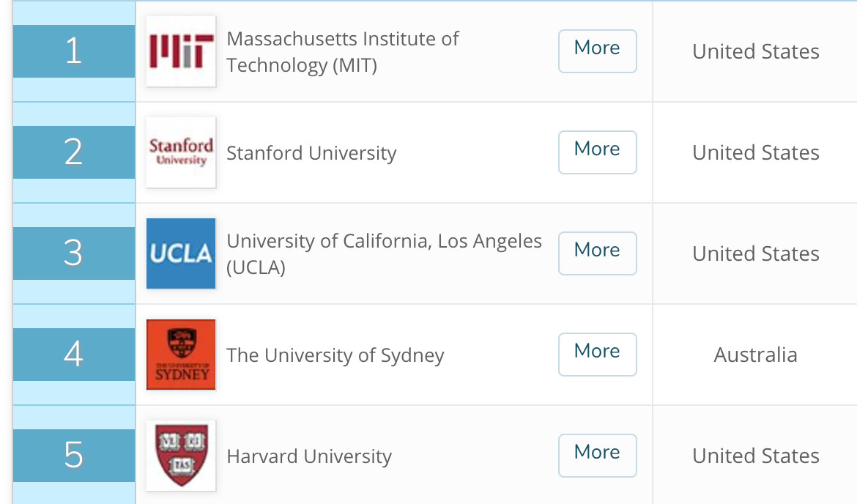The height and width of the screenshot is (504, 857).
Task: Open the Harvard University name link
Action: [309, 456]
